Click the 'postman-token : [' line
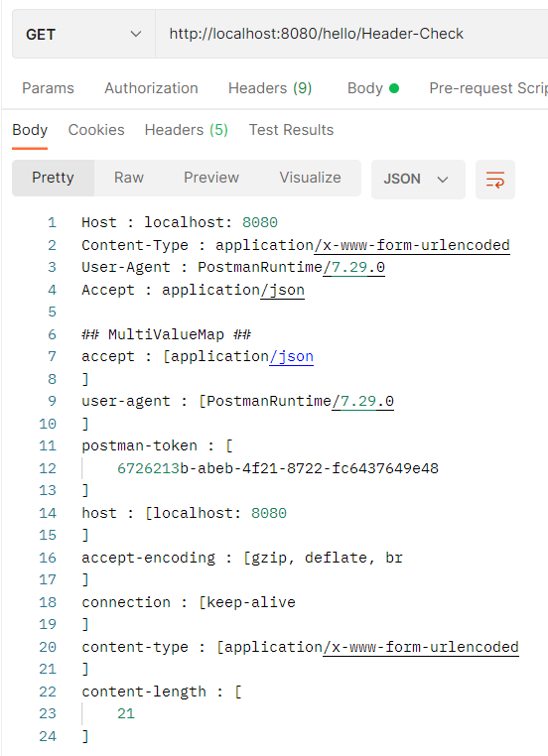Image resolution: width=548 pixels, height=756 pixels. (x=157, y=446)
